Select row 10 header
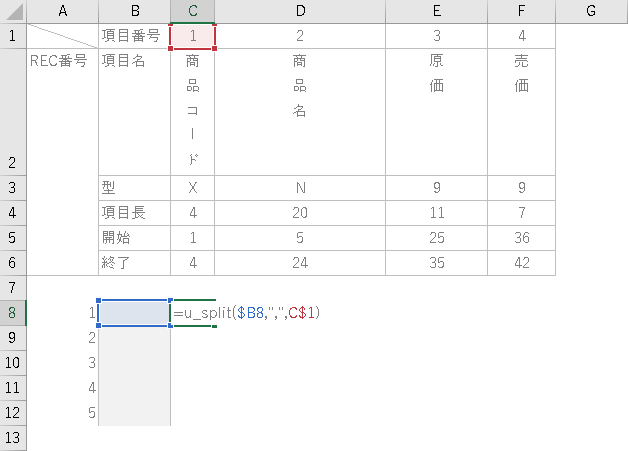Viewport: 628px width, 451px height. tap(13, 363)
